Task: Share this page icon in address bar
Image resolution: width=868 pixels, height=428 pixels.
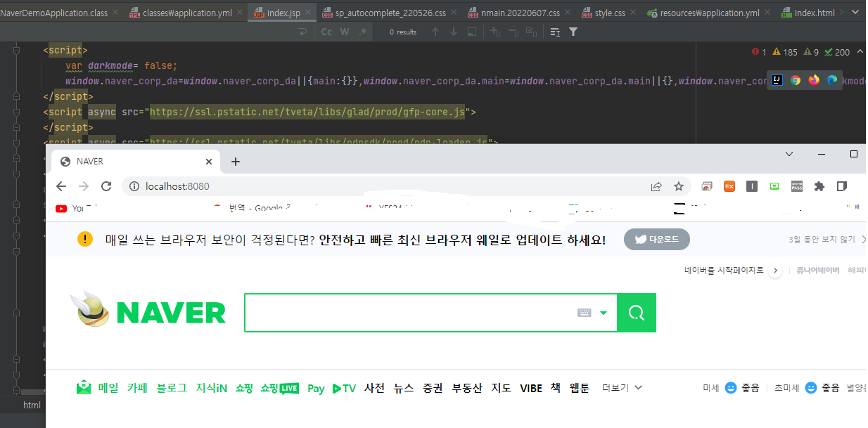Action: click(x=656, y=186)
